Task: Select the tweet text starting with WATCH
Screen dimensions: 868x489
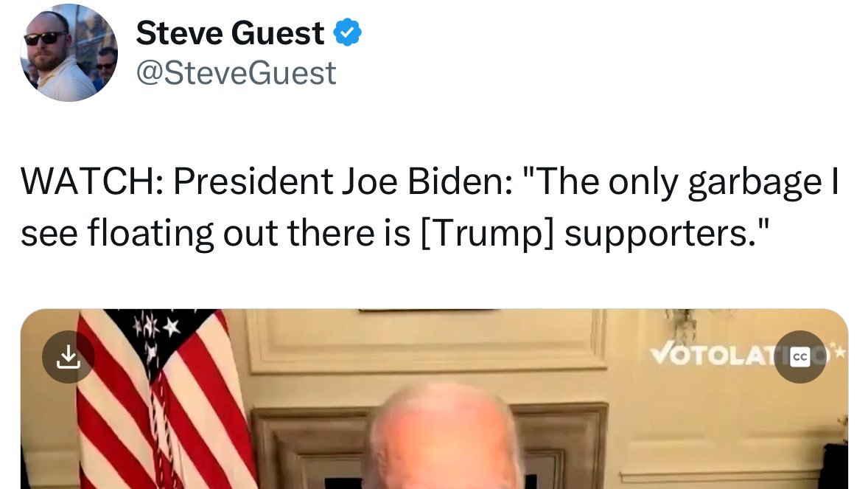Action: click(x=430, y=207)
